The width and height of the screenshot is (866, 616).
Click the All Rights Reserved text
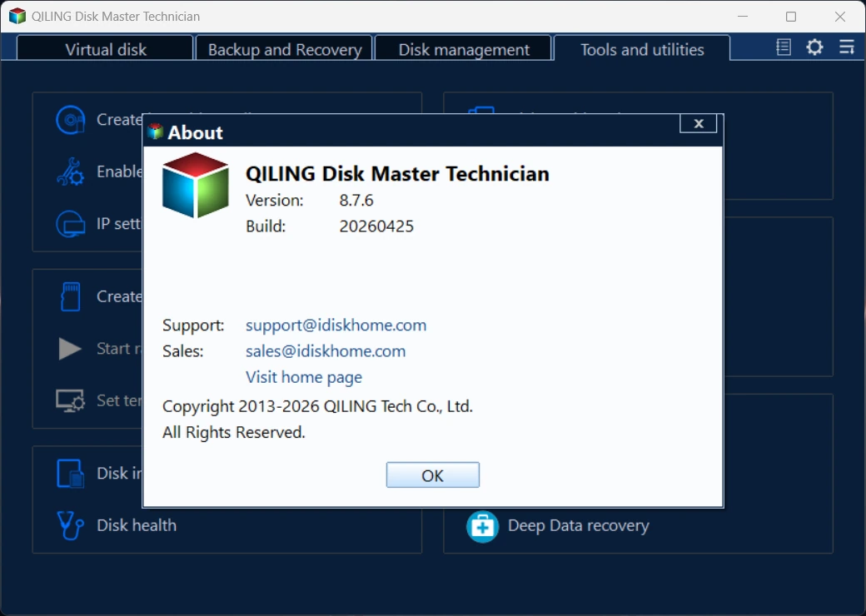(234, 432)
